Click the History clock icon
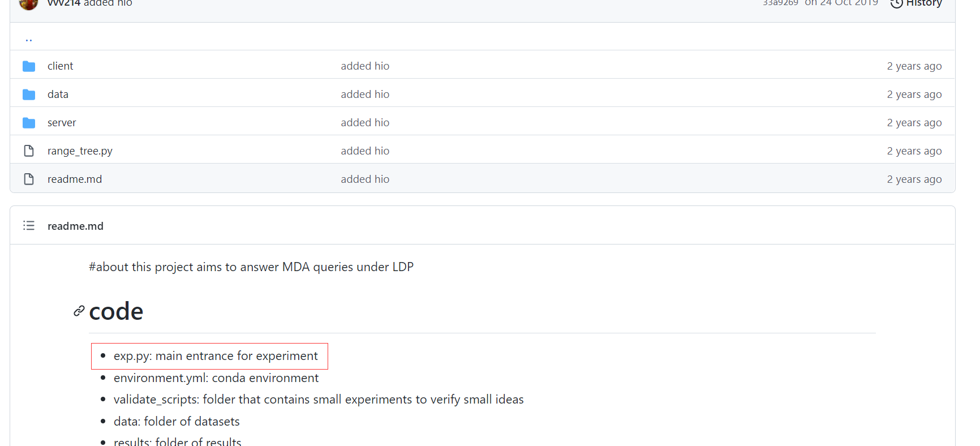The image size is (980, 446). tap(896, 3)
